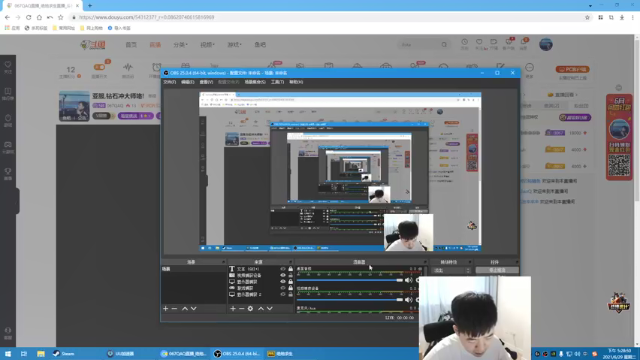Toggle visibility of 显示器捕获 source

click(x=283, y=282)
